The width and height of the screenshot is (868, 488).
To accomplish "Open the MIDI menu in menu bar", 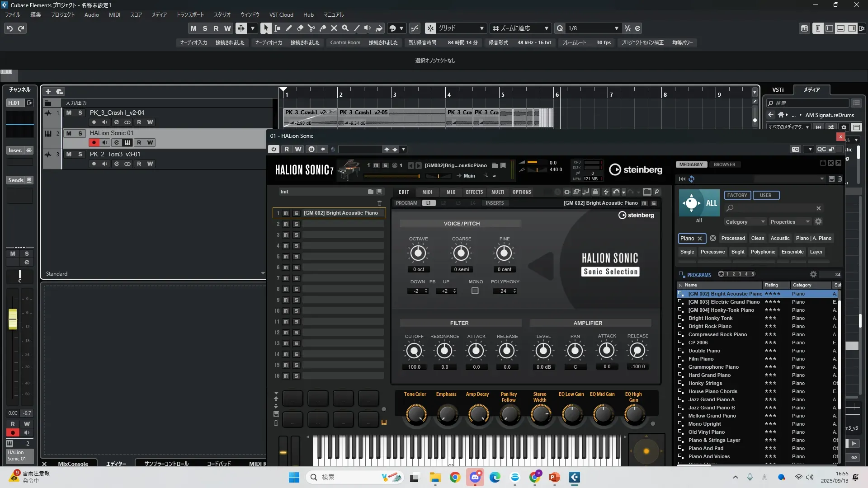I will pos(114,15).
